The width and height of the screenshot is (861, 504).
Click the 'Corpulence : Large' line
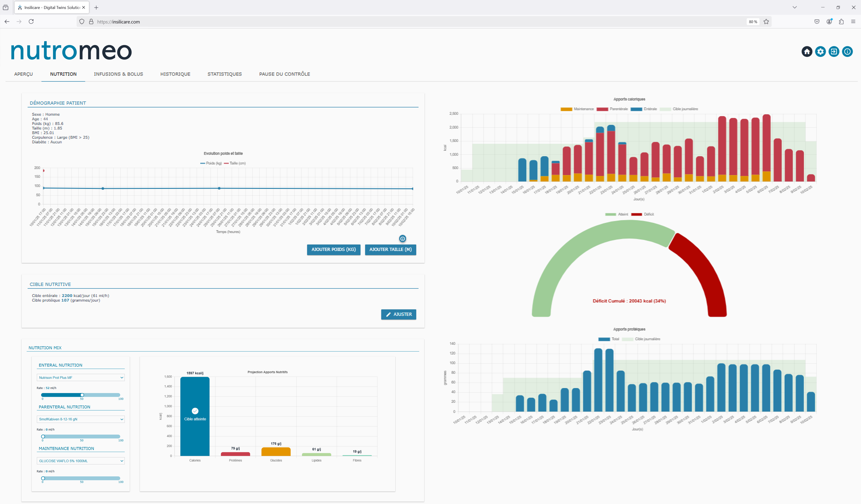[60, 138]
